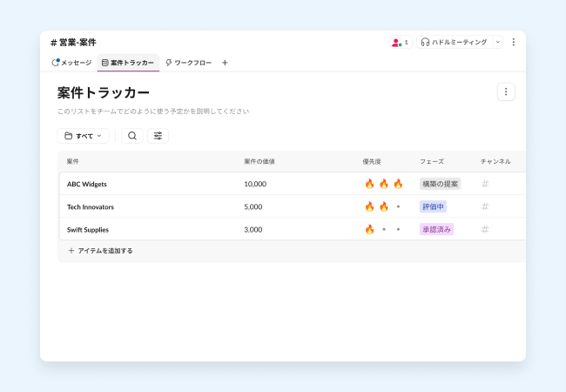The width and height of the screenshot is (566, 392).
Task: Open the filter settings sliders icon
Action: tap(158, 136)
